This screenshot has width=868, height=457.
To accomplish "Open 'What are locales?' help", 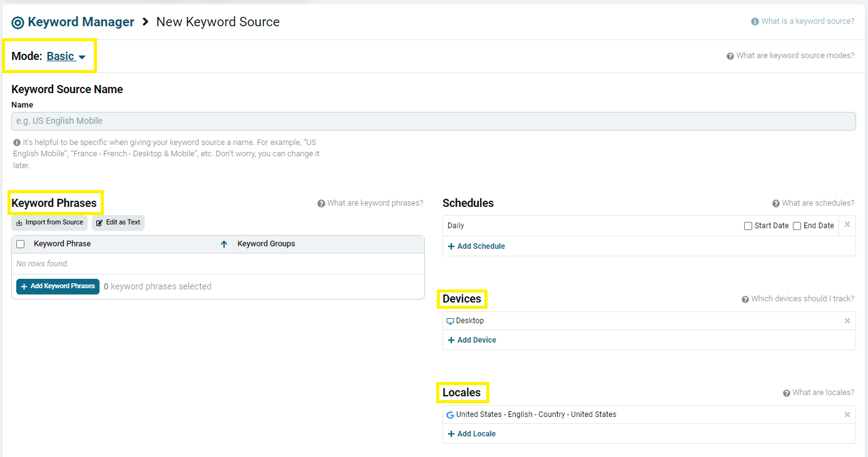I will point(819,393).
